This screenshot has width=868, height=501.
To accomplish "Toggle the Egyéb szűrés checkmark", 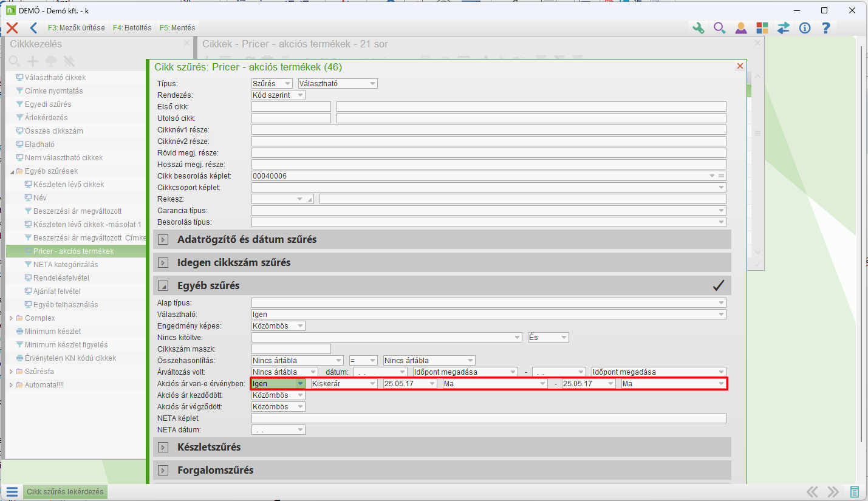I will point(719,285).
